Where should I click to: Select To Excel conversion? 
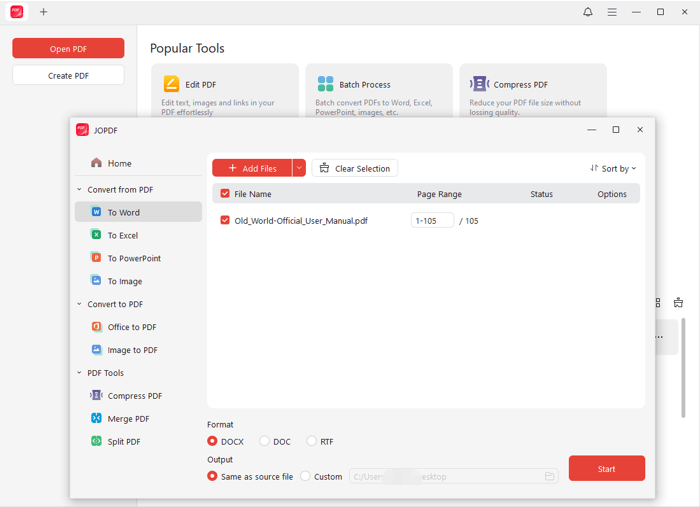(x=138, y=235)
